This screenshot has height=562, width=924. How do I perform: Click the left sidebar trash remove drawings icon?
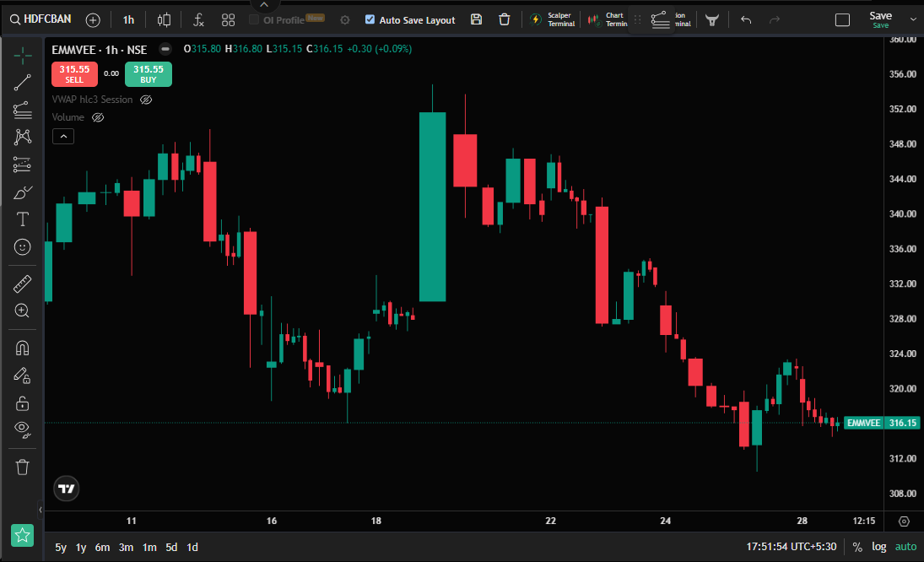tap(23, 467)
